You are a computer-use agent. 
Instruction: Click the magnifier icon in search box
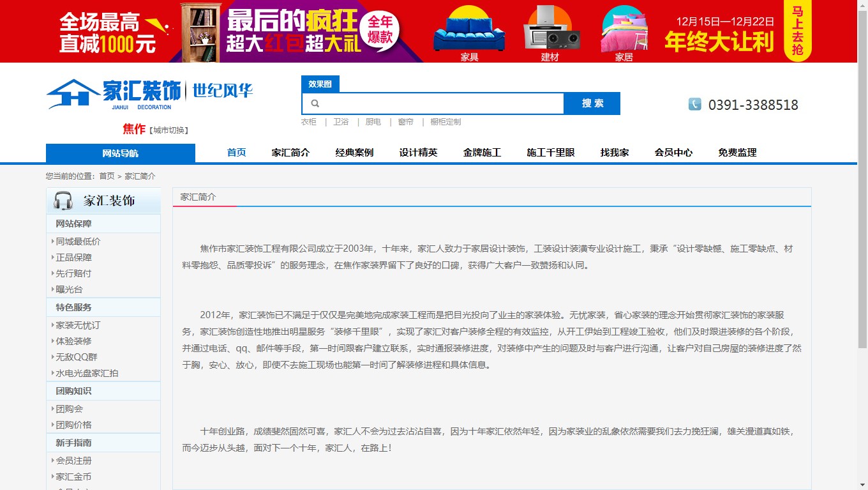tap(315, 103)
